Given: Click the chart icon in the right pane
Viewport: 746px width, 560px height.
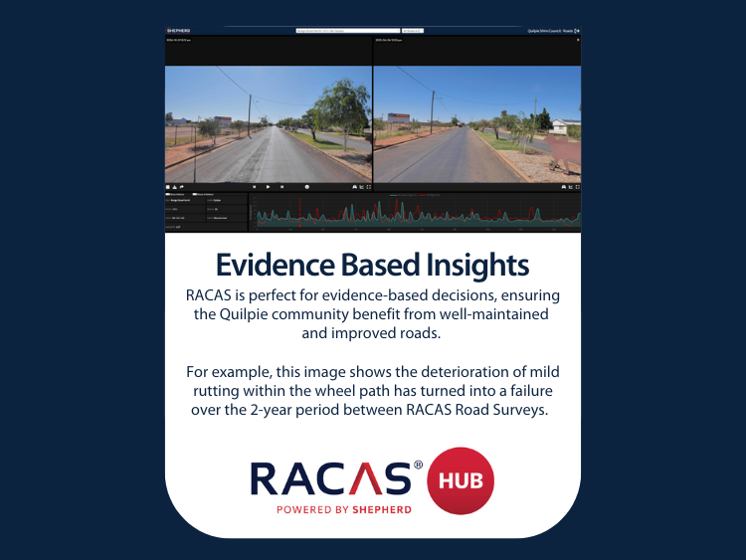Looking at the screenshot, I should [x=571, y=187].
